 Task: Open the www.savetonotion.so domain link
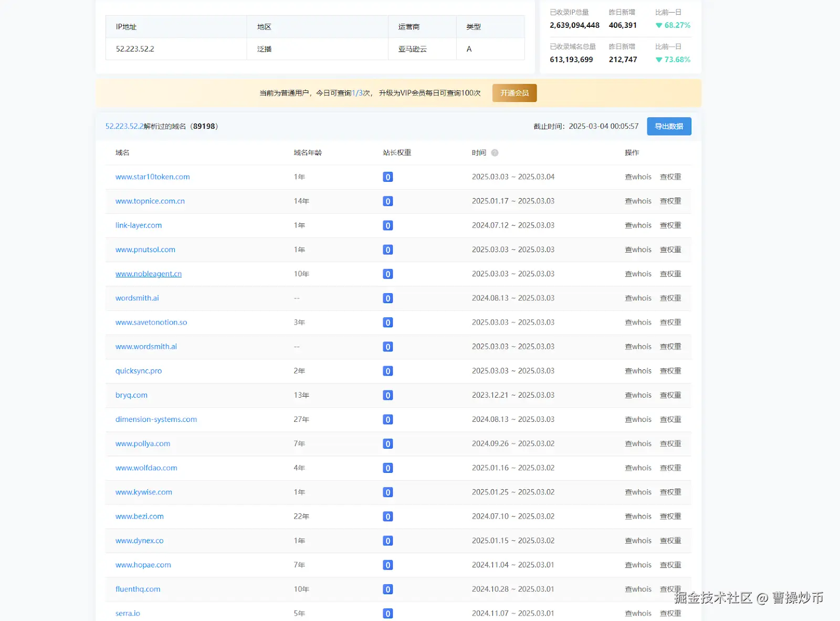(x=151, y=323)
